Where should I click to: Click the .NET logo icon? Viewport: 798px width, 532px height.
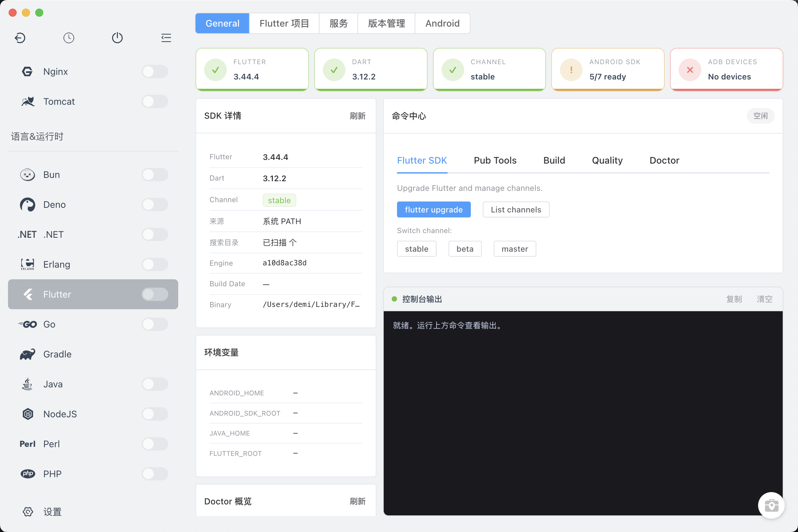(28, 234)
